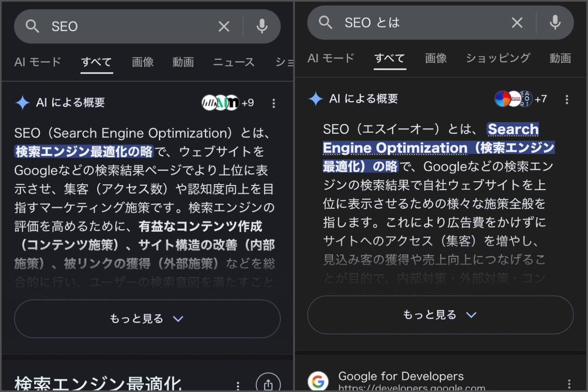The image size is (588, 392).
Task: Switch to AI モード in right panel
Action: pyautogui.click(x=331, y=58)
